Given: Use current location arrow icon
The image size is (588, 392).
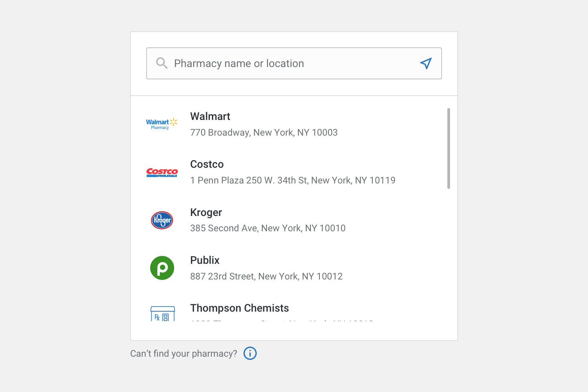Looking at the screenshot, I should tap(426, 63).
